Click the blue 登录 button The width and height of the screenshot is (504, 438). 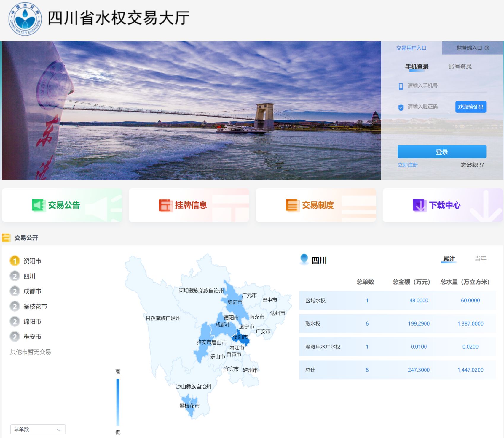[x=442, y=152]
